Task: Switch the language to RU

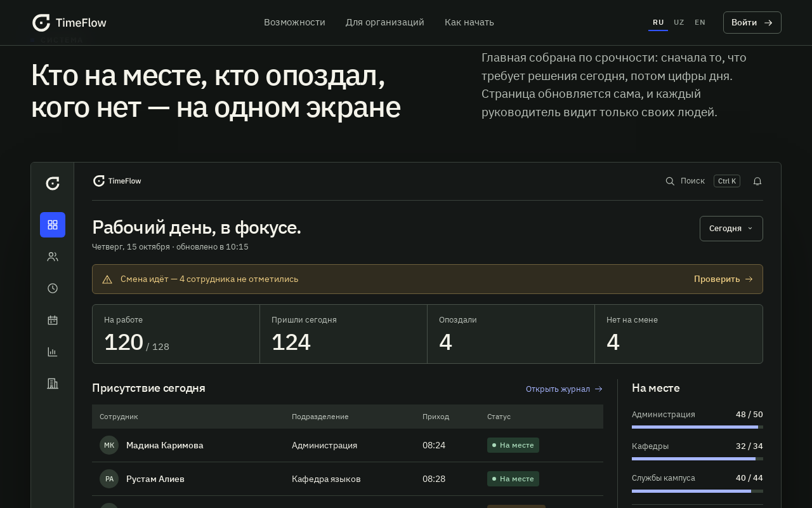Action: tap(658, 22)
